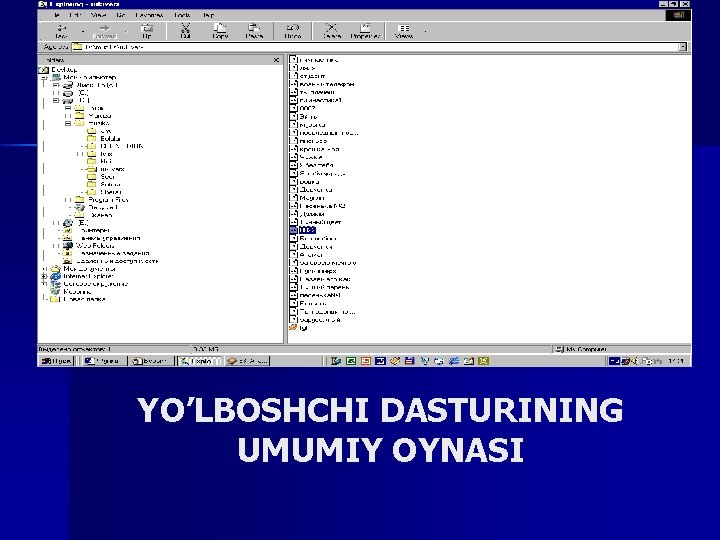Expand the E: drive node
The width and height of the screenshot is (720, 540).
tap(56, 223)
